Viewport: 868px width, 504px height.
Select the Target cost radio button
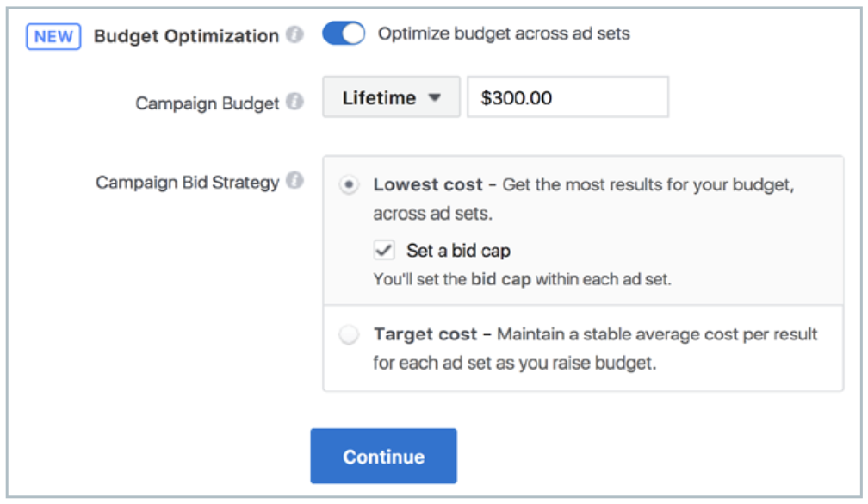pos(349,335)
